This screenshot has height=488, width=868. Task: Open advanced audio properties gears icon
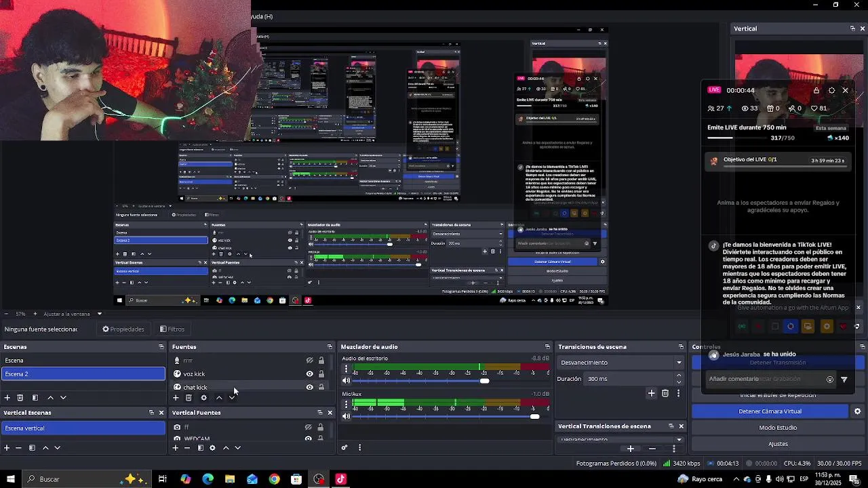(x=344, y=447)
